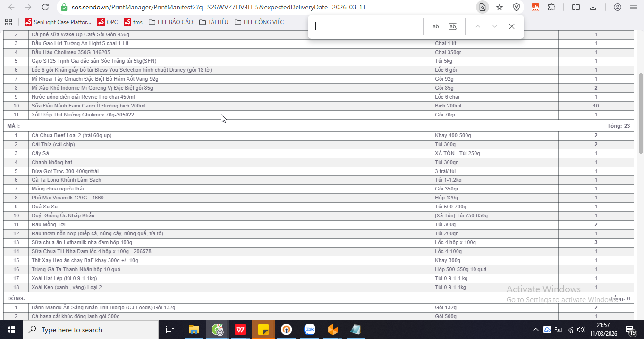
Task: Open the browser protection shield icon
Action: (x=517, y=7)
